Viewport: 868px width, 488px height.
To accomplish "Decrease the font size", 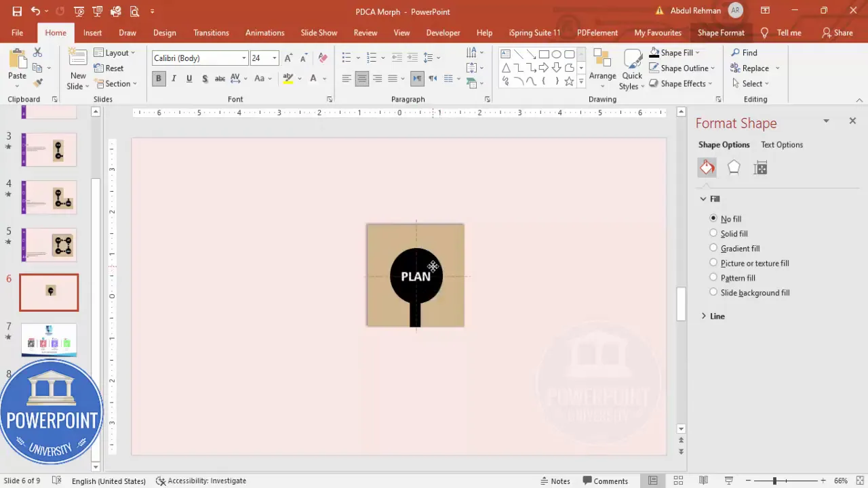I will coord(303,58).
